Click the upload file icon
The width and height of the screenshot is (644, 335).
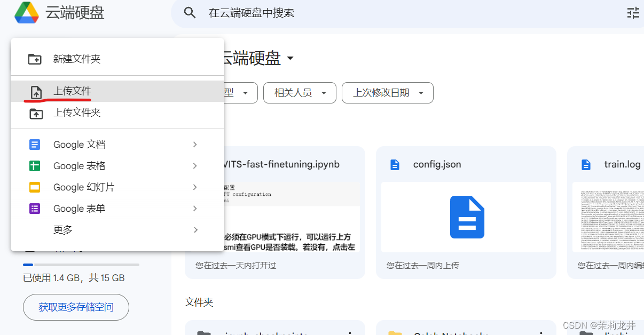(36, 92)
